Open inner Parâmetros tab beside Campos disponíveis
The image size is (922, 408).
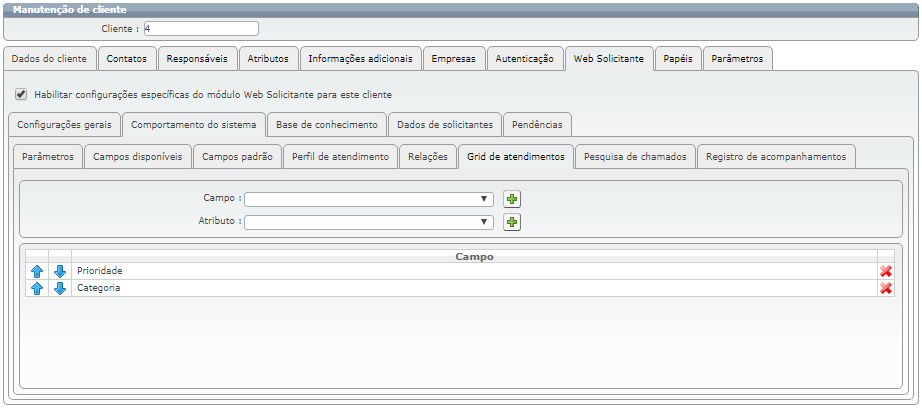(48, 157)
